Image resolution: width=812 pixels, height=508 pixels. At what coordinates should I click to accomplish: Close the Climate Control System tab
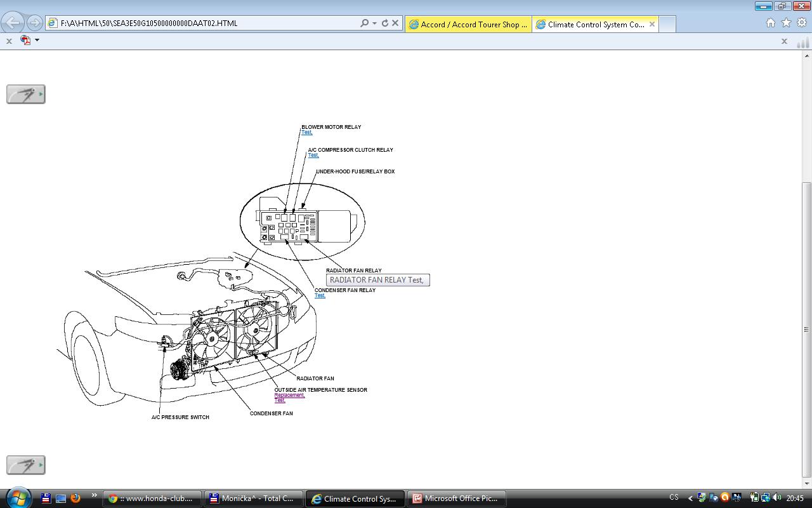[x=652, y=24]
